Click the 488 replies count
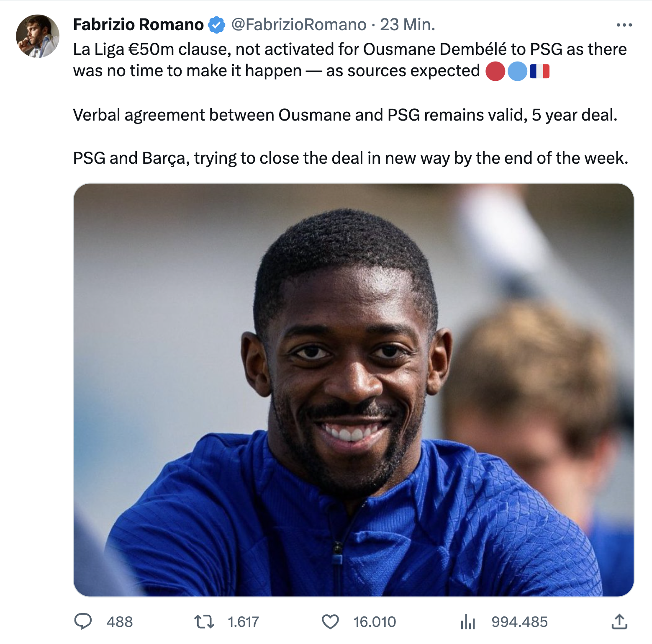The image size is (652, 644). [120, 622]
